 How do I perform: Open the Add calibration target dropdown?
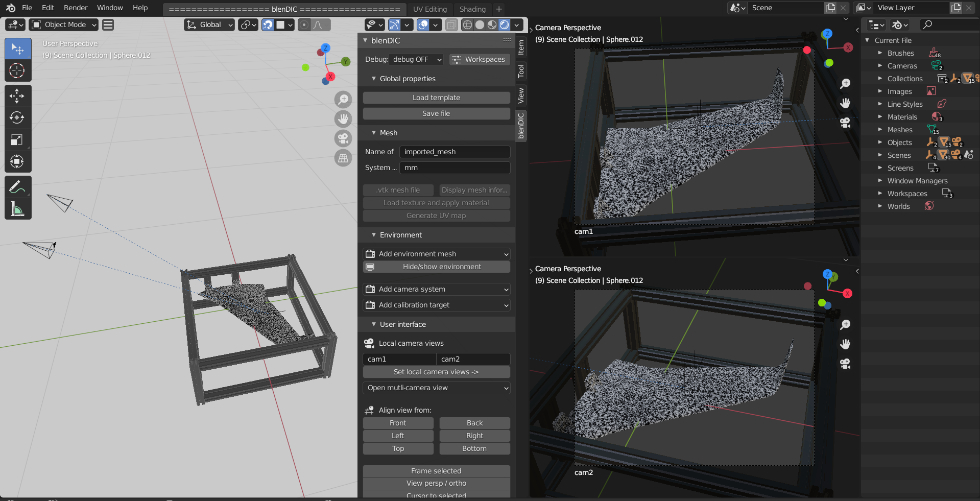click(x=437, y=305)
